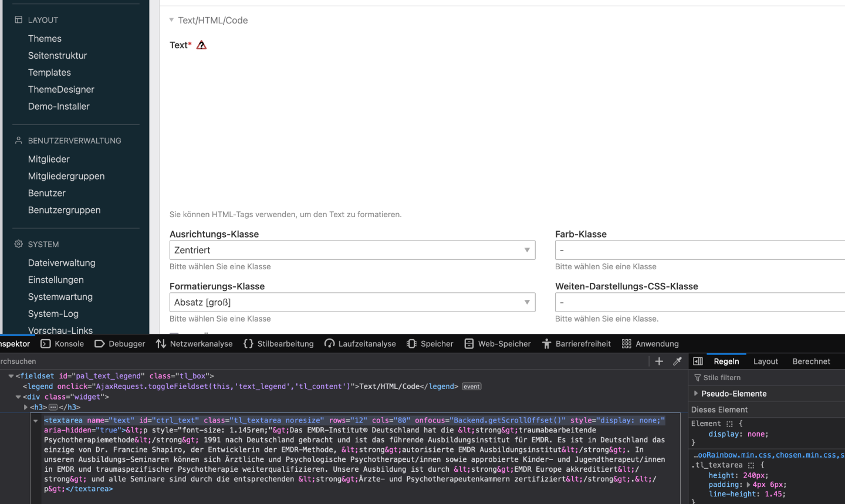The width and height of the screenshot is (845, 504).
Task: Open the Netzwerkanalyse panel
Action: point(194,344)
